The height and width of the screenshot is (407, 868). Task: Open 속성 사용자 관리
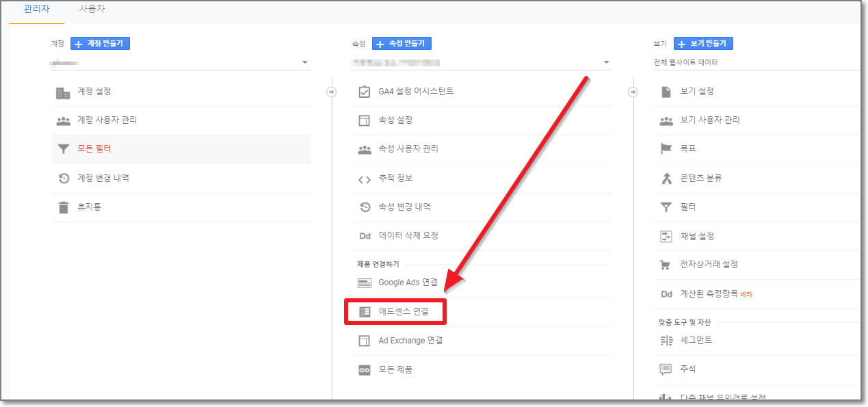click(482, 149)
